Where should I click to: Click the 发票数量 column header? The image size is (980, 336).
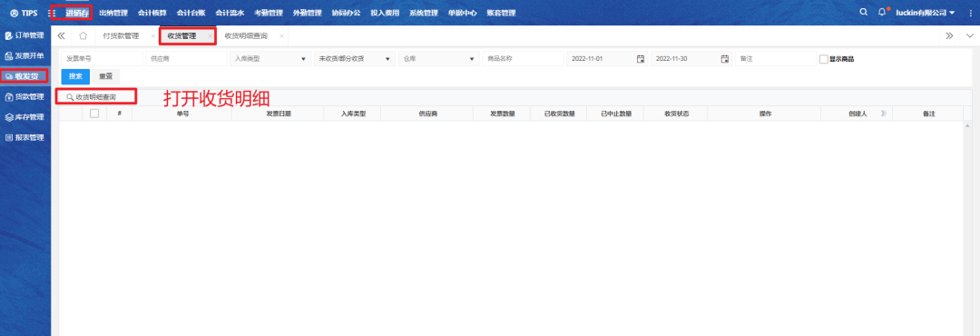(x=503, y=114)
